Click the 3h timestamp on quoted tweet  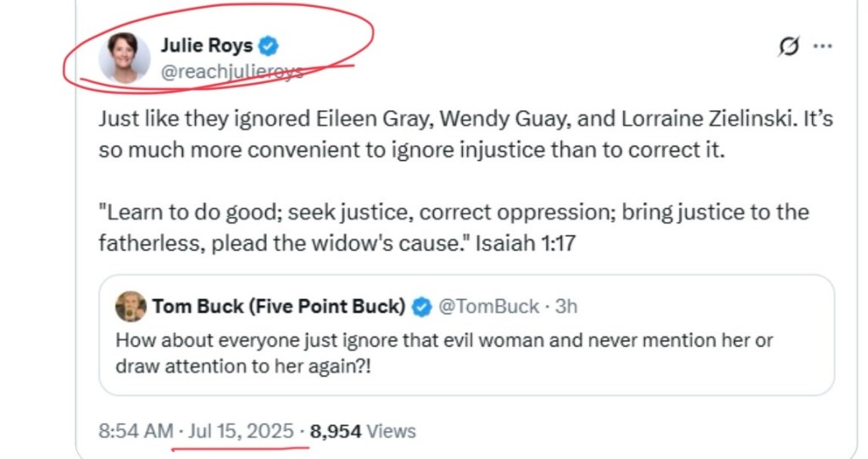coord(566,307)
